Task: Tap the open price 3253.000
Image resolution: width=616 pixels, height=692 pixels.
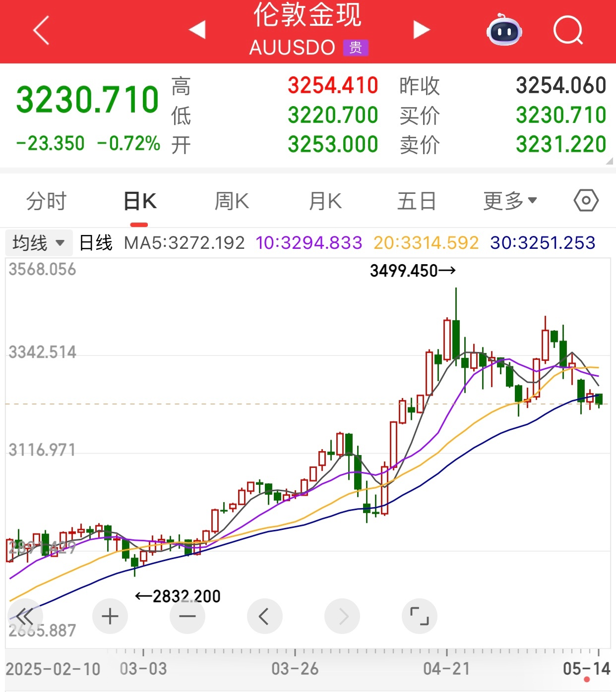Action: point(333,144)
